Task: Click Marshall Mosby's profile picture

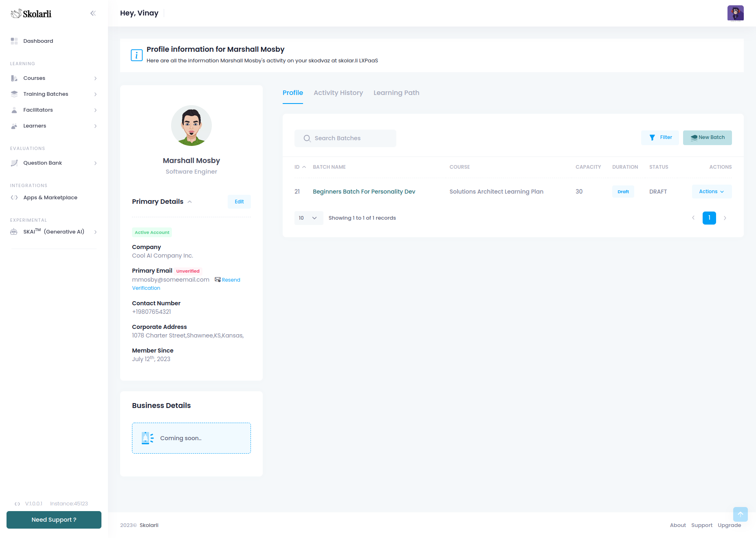Action: point(191,126)
